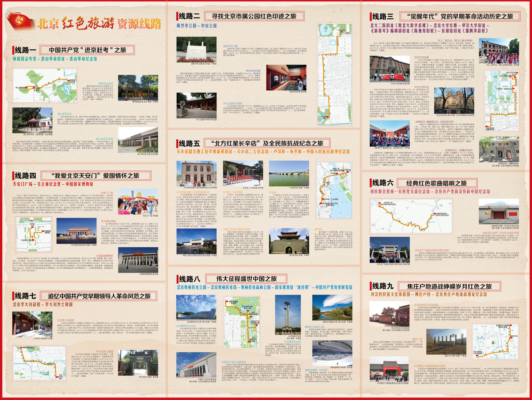Open the route eight map
This screenshot has width=532, height=400.
pos(241,323)
